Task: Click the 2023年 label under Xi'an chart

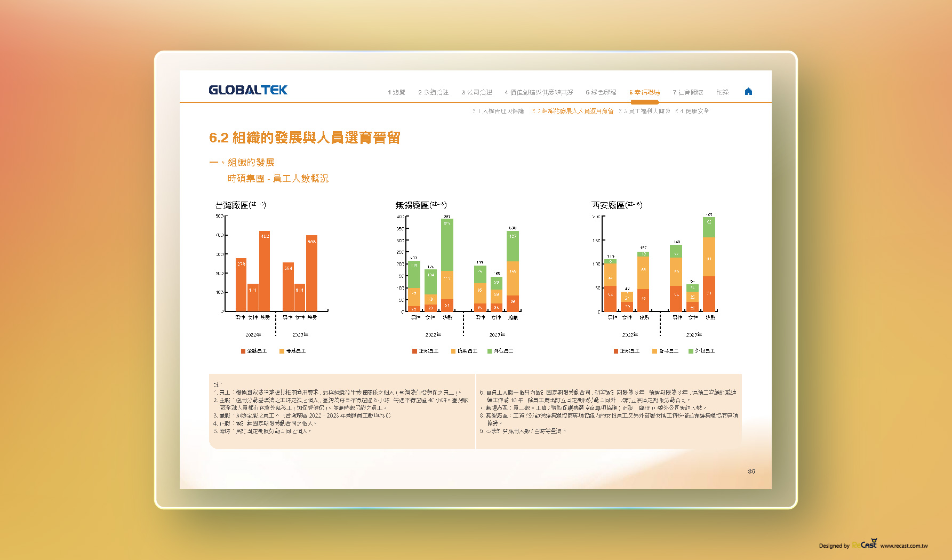Action: [x=694, y=335]
